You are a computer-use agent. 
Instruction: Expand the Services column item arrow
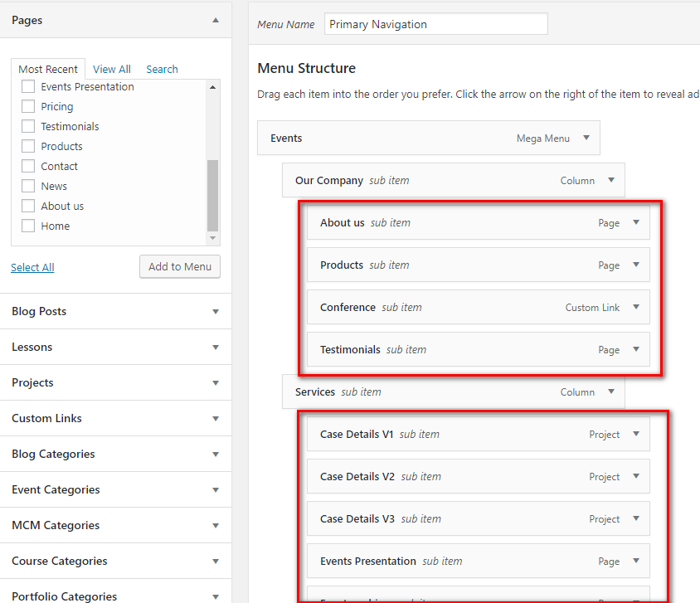(x=611, y=392)
